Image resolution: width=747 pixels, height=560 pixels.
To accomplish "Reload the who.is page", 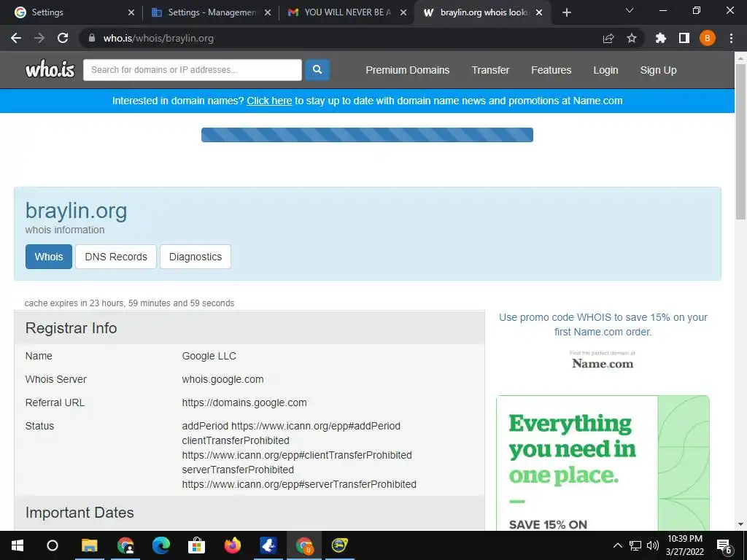I will coord(63,38).
